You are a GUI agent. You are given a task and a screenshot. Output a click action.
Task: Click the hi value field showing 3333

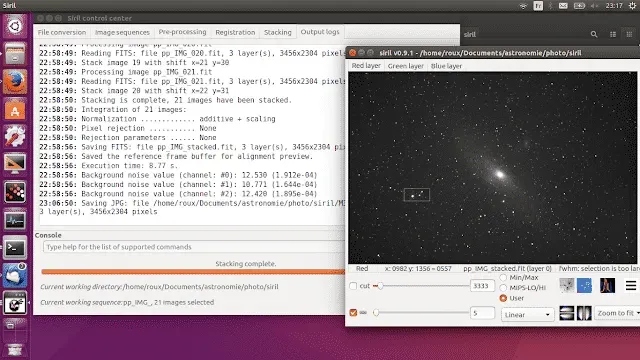click(x=482, y=286)
